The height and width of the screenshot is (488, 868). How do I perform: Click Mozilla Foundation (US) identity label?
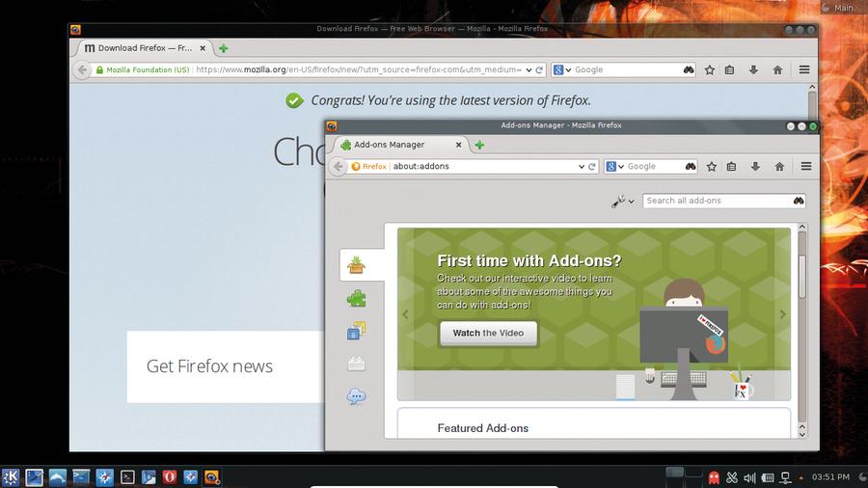coord(143,69)
